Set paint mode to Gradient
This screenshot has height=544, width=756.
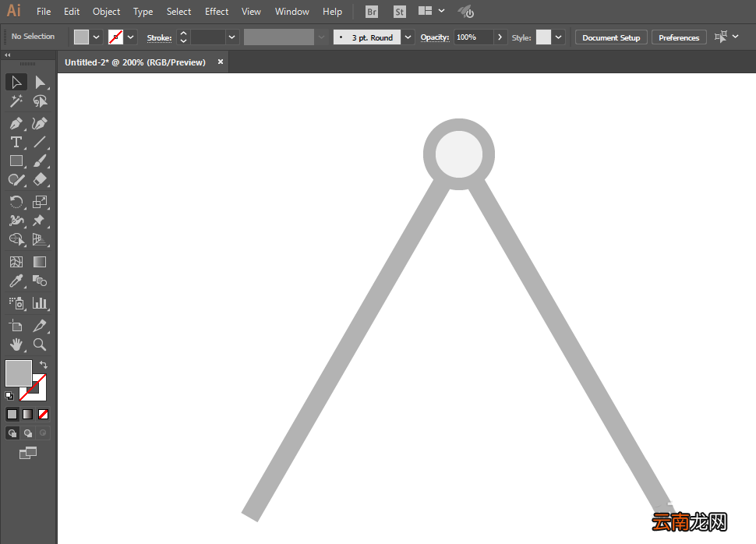click(x=28, y=415)
